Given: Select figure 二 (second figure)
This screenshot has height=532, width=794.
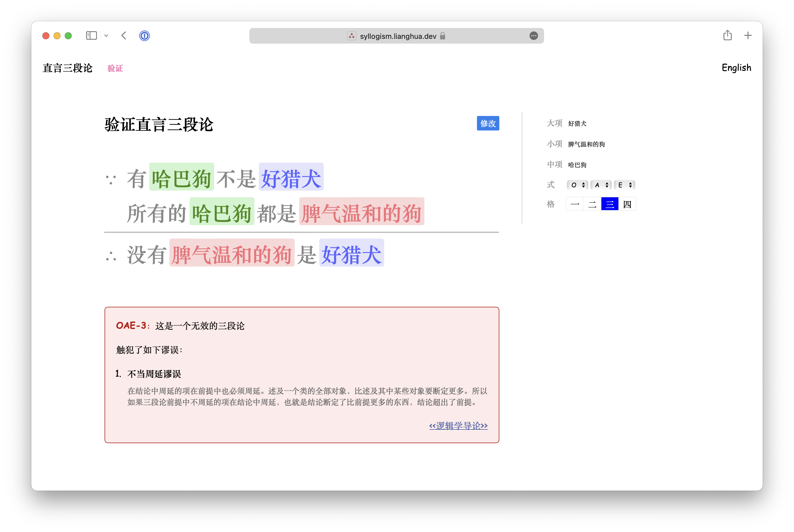Looking at the screenshot, I should tap(592, 204).
